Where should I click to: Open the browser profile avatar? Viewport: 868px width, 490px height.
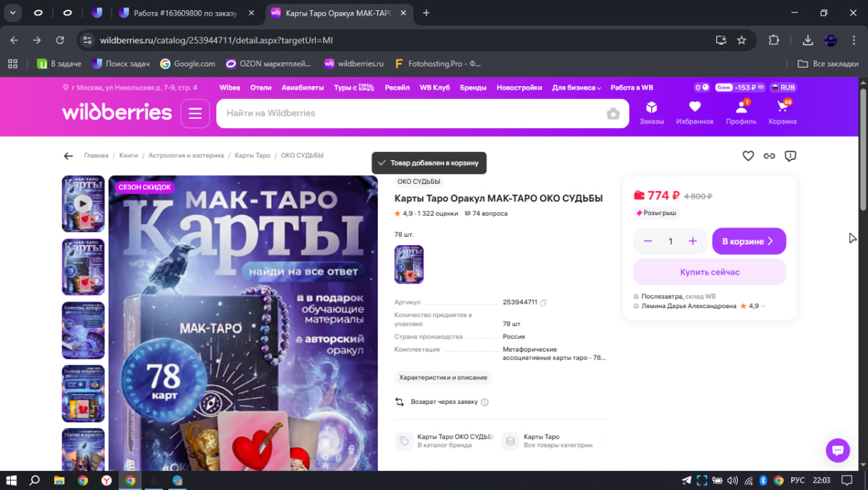(831, 40)
